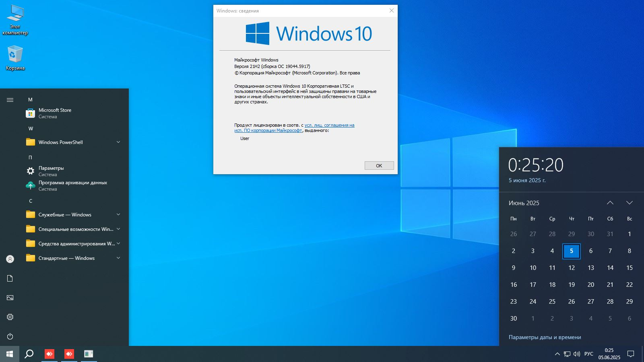The image size is (644, 362).
Task: Open Параметры entry in app list
Action: 51,171
